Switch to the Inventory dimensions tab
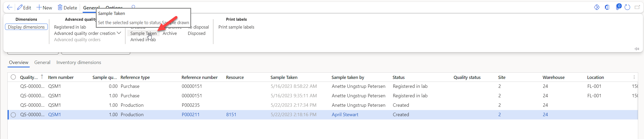 coord(79,62)
